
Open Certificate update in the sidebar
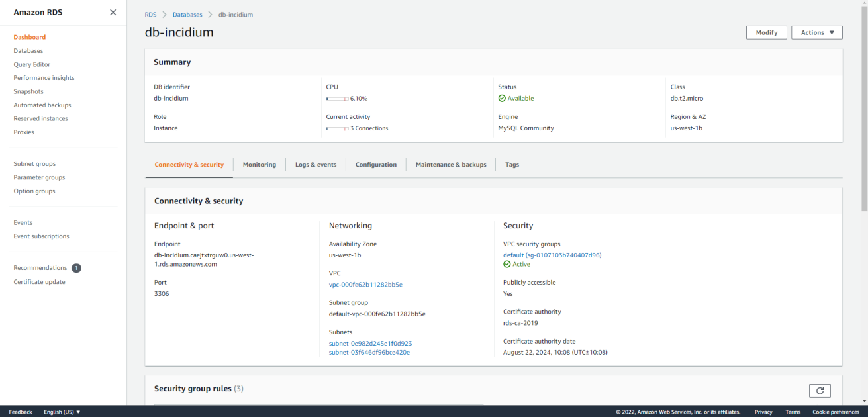tap(39, 282)
